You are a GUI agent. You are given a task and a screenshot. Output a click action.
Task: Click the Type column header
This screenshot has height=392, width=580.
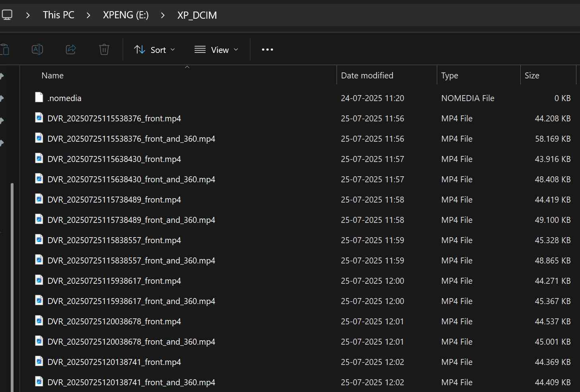tap(450, 76)
